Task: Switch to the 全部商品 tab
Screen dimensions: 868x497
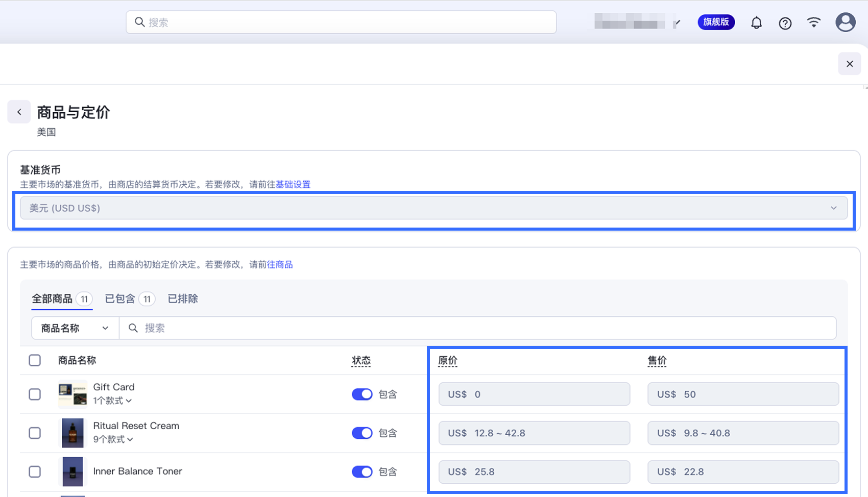Action: pos(62,299)
